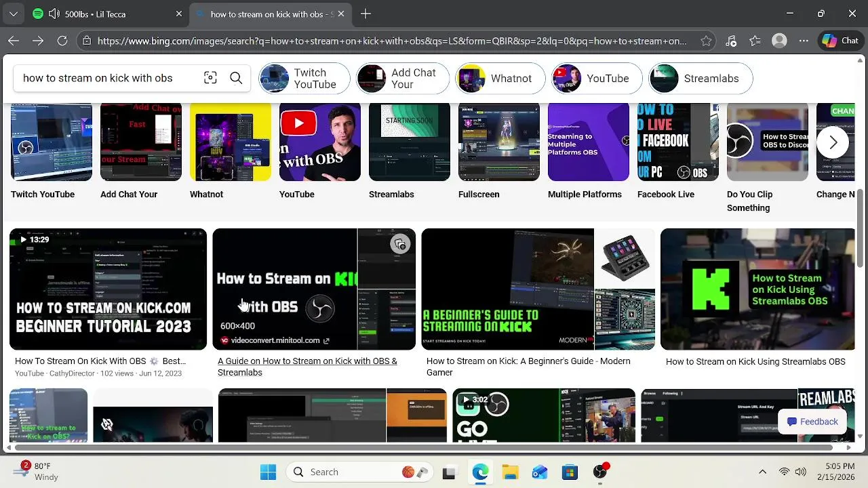Screen dimensions: 868x488
Task: Click the taskbar Search box
Action: (360, 472)
